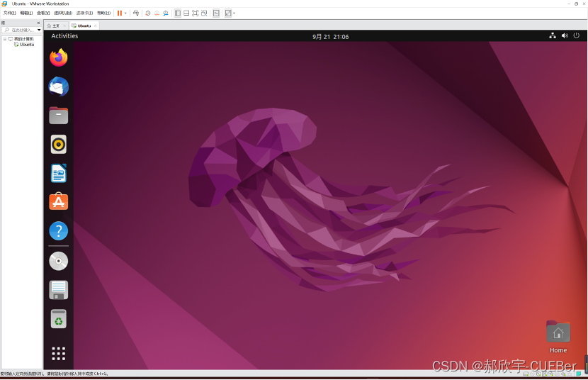Image resolution: width=588 pixels, height=380 pixels.
Task: Open dropdown arrow next to pause button
Action: [x=125, y=13]
